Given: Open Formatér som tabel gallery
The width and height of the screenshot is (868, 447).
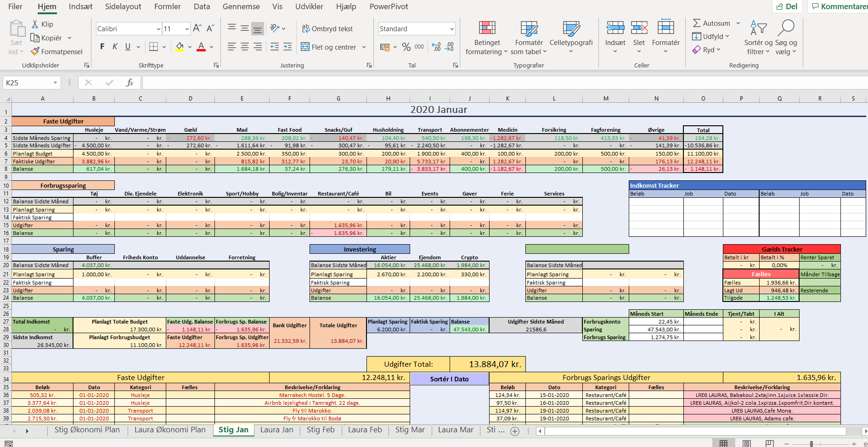Looking at the screenshot, I should 529,38.
